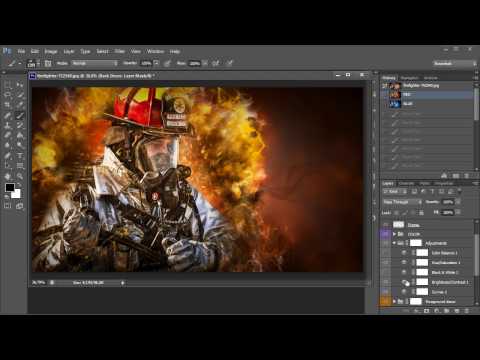The width and height of the screenshot is (480, 360).
Task: Select the Eraser tool
Action: [7, 135]
